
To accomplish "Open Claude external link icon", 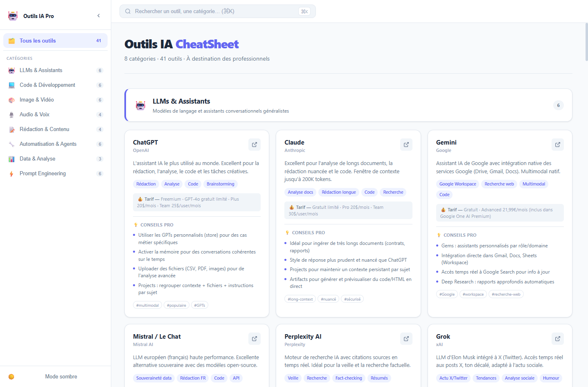I will pyautogui.click(x=406, y=145).
